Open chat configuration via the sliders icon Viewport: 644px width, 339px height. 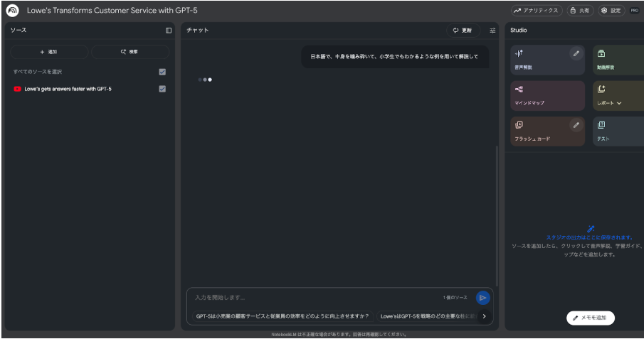(492, 31)
